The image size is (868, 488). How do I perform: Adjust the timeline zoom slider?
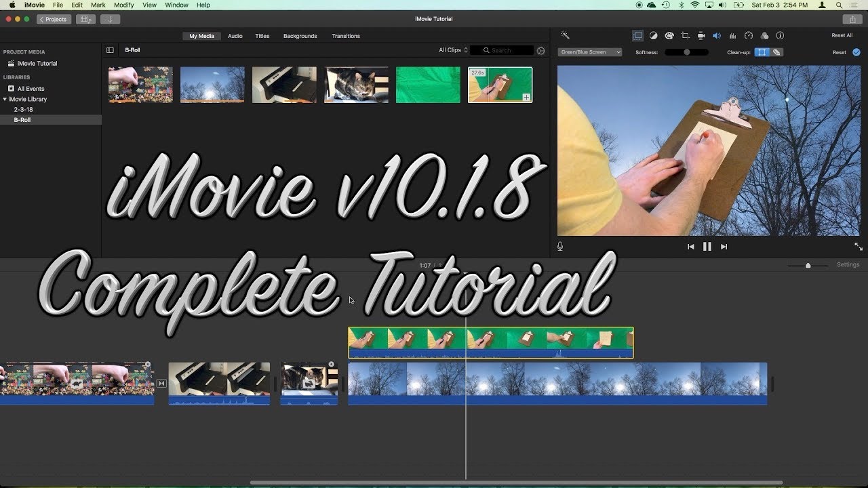click(x=808, y=265)
